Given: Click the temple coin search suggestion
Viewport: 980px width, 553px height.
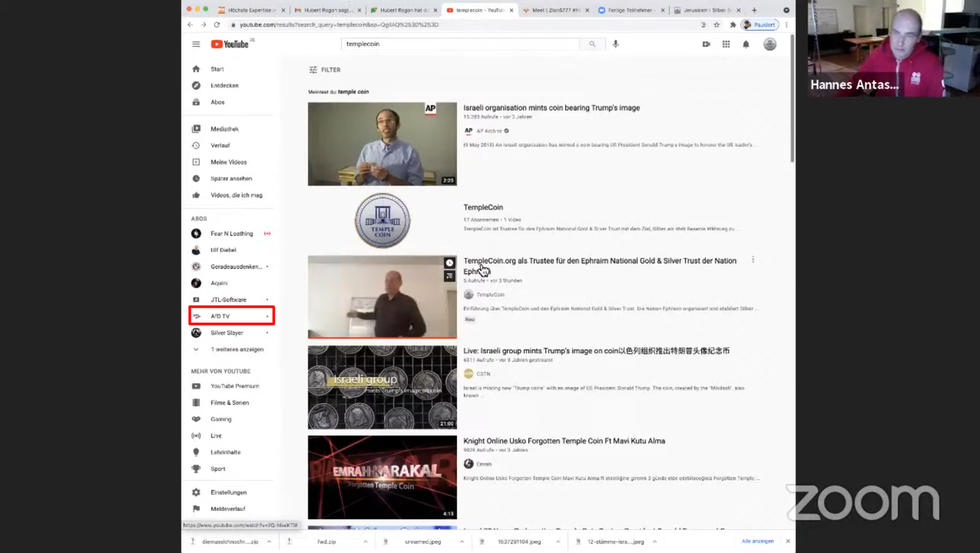Looking at the screenshot, I should (x=353, y=92).
